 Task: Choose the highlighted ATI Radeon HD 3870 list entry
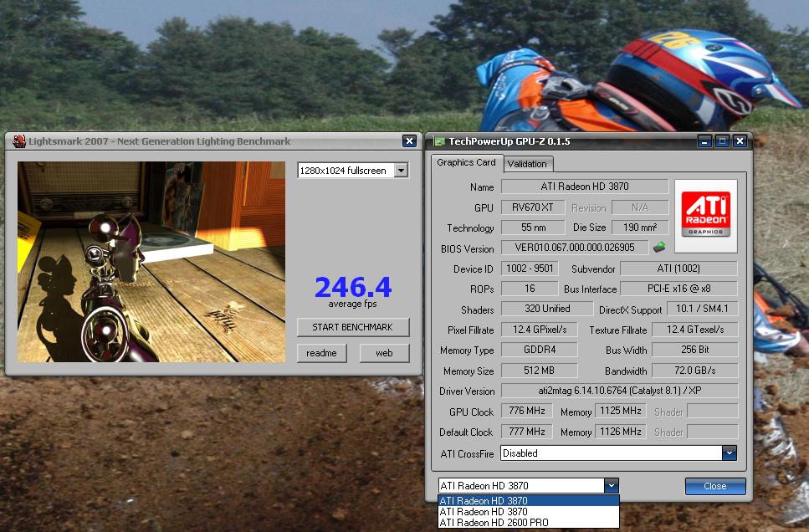(529, 500)
